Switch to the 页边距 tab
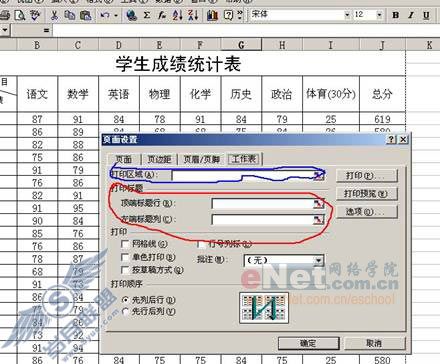Image resolution: width=440 pixels, height=364 pixels. (x=159, y=159)
